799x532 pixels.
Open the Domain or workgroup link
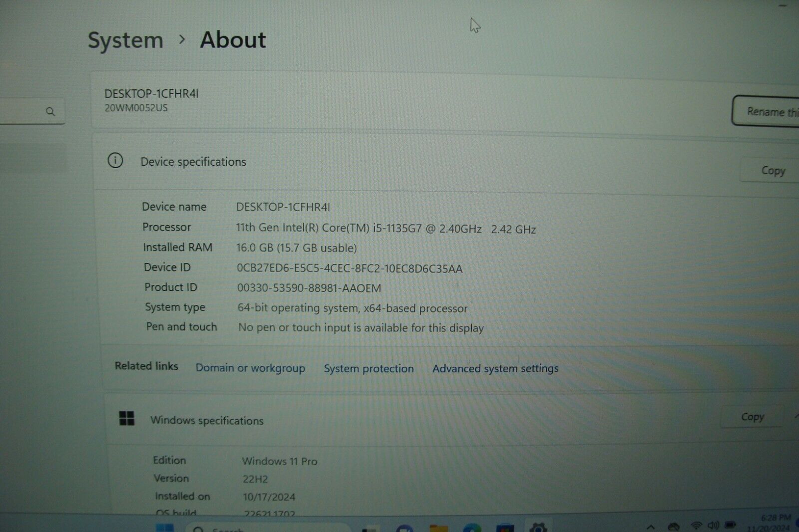250,368
